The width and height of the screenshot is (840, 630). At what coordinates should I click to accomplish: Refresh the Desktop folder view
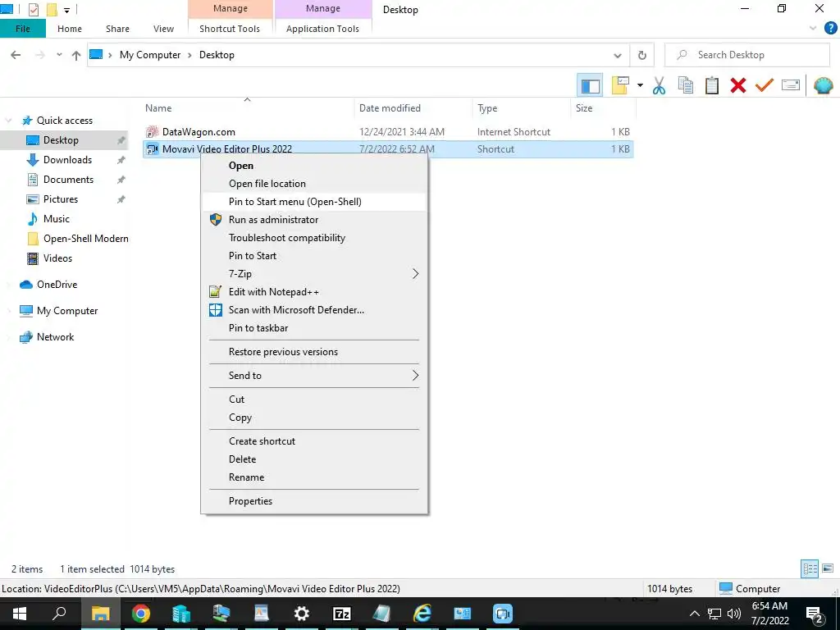click(x=641, y=55)
